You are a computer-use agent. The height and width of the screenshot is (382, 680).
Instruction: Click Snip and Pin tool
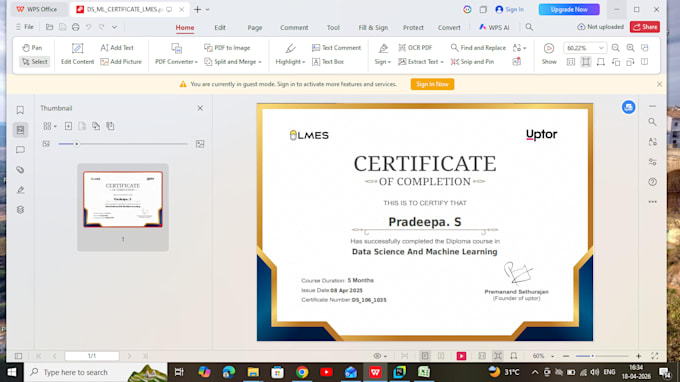tap(472, 62)
